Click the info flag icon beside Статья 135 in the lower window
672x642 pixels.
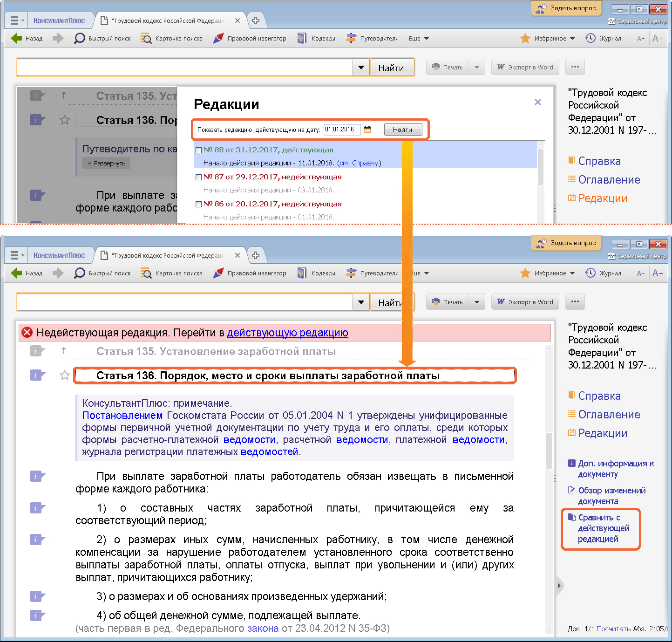pyautogui.click(x=37, y=351)
